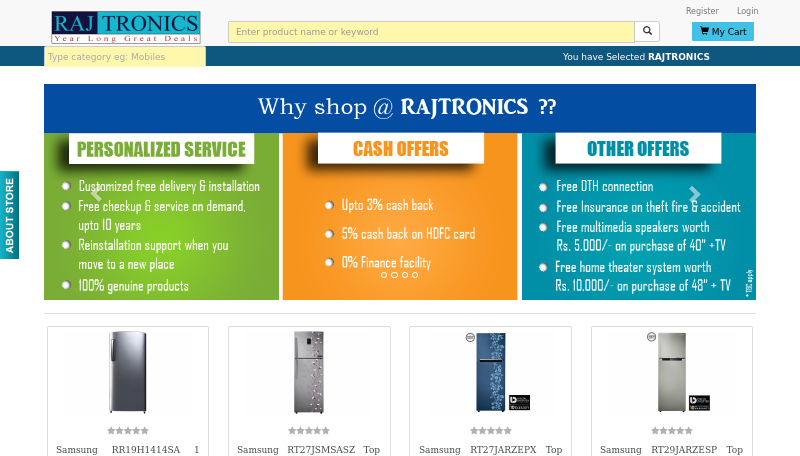Open Samsung RT29JARZESP refrigerator image
Image resolution: width=800 pixels, height=456 pixels.
[x=672, y=372]
